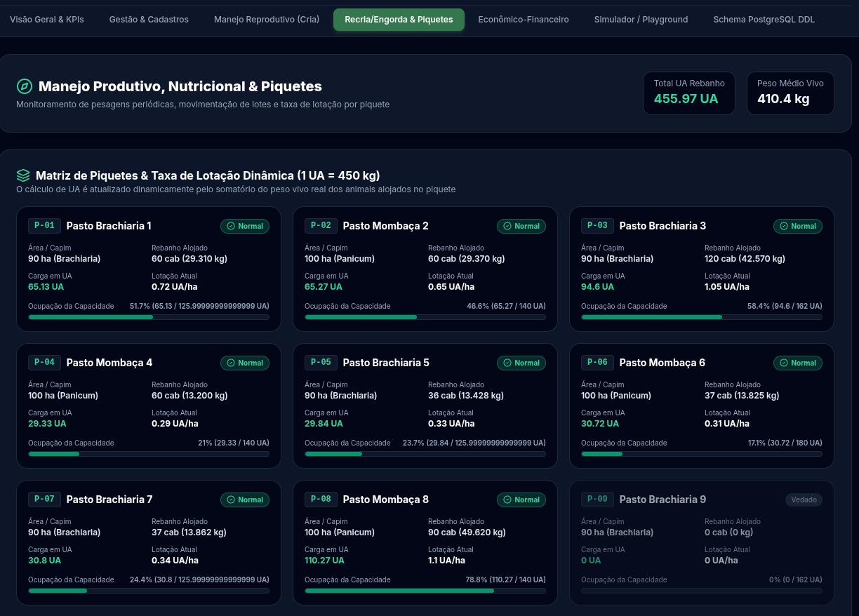This screenshot has height=616, width=859.
Task: Click the check icon in P-07 Normal badge
Action: tap(230, 500)
